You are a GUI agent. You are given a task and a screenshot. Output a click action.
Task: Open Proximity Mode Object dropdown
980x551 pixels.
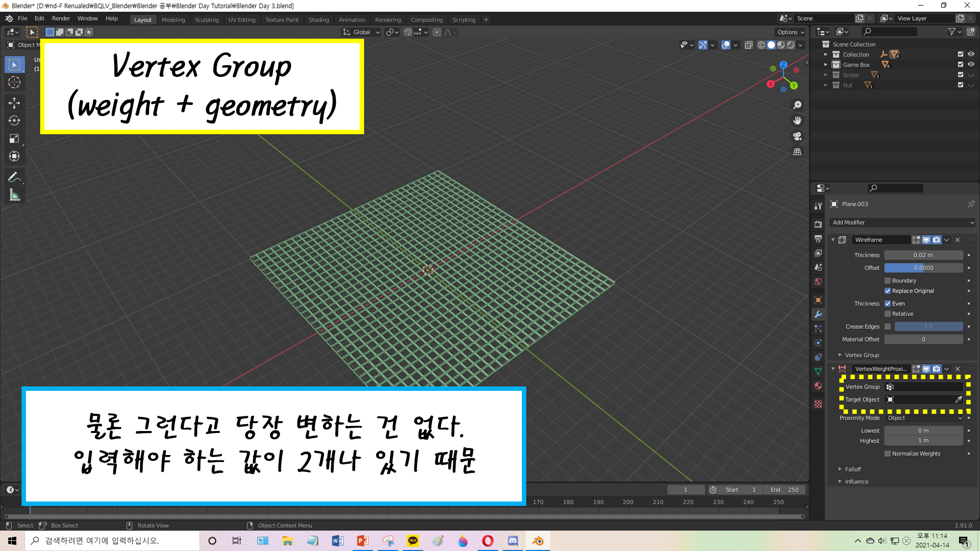pyautogui.click(x=924, y=418)
